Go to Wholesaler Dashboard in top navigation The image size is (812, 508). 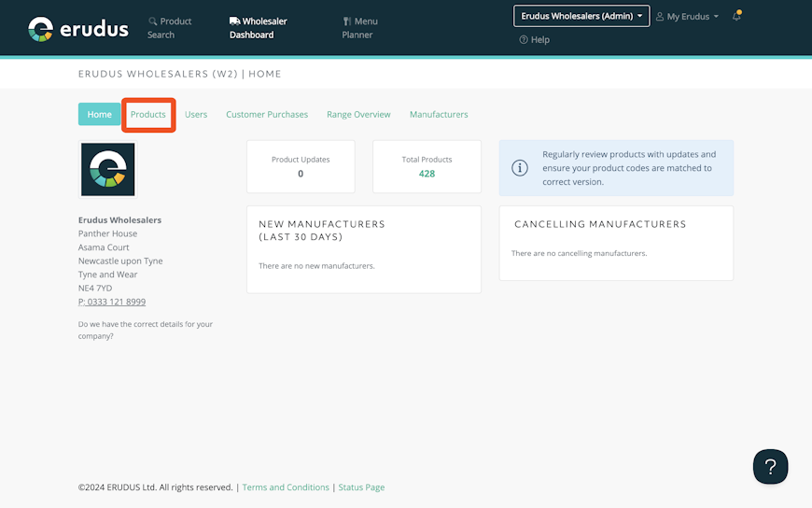point(258,28)
